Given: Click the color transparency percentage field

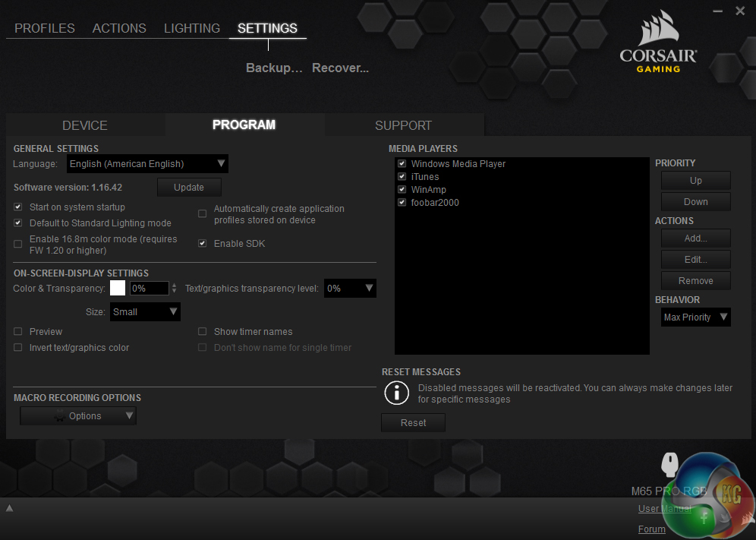Looking at the screenshot, I should point(150,288).
